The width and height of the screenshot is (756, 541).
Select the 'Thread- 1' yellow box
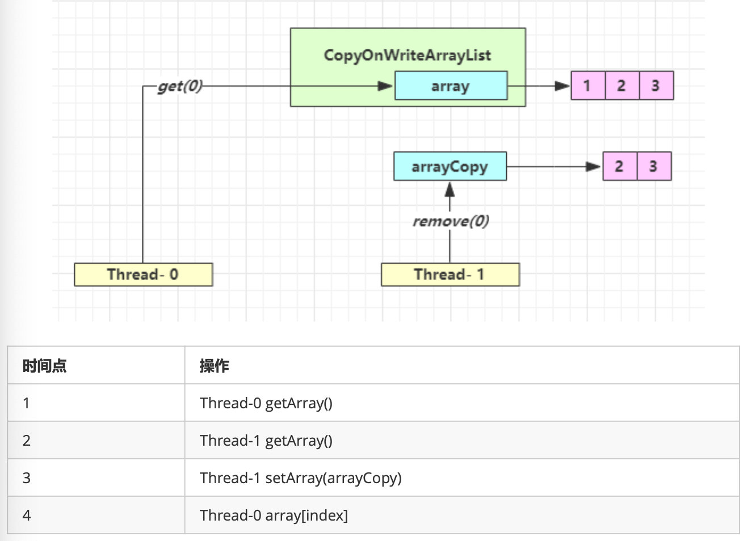[450, 274]
